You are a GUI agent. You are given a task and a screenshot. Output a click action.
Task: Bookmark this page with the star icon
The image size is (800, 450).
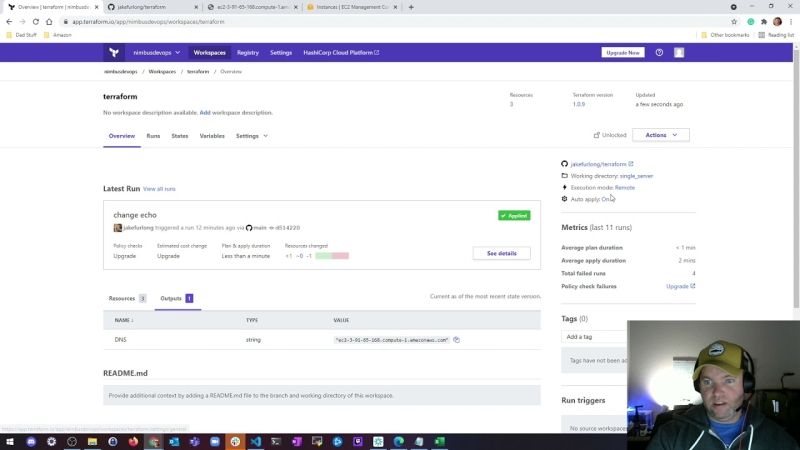(734, 22)
